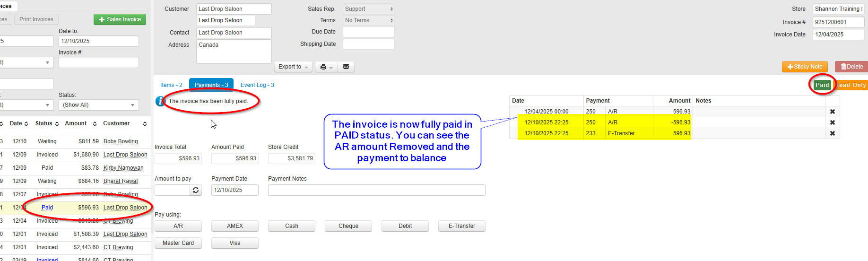Pay using A/R button
Screen dimensions: 868x261
click(178, 226)
